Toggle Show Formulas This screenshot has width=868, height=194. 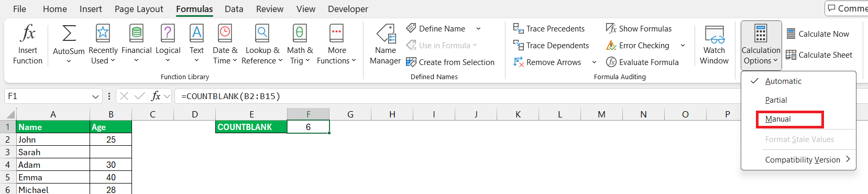click(639, 28)
